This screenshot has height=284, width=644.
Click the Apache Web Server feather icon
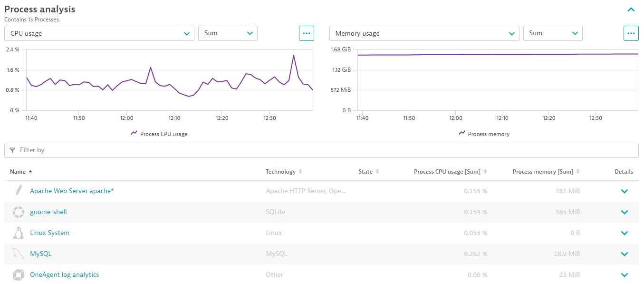(x=18, y=191)
